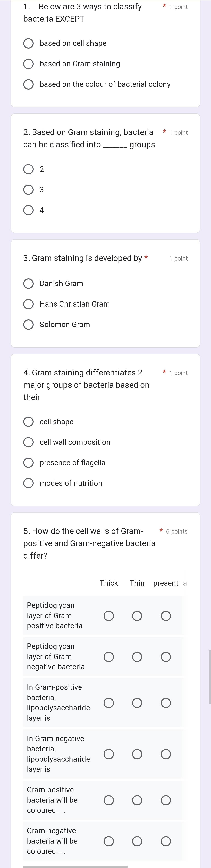
Task: Choose "Danish Gram" for question 3
Action: point(28,284)
